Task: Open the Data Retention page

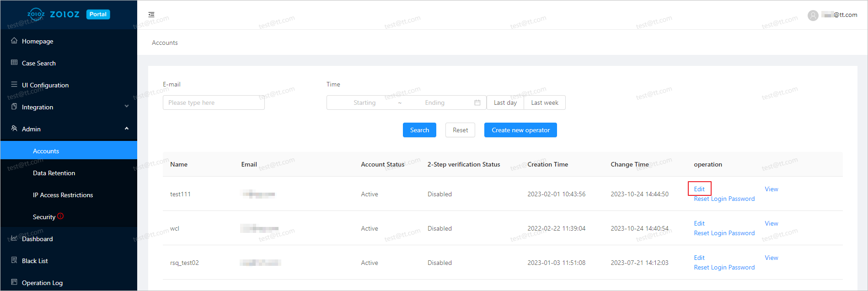Action: click(x=54, y=173)
